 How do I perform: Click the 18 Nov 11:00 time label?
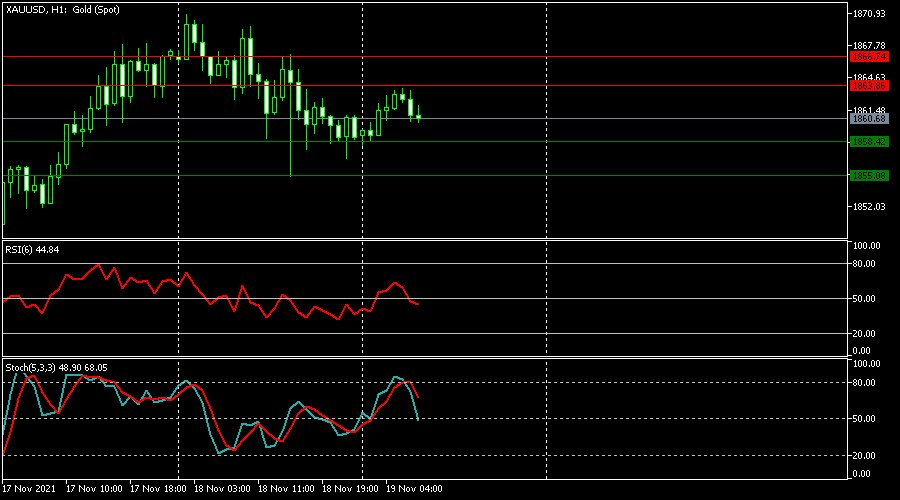(286, 489)
